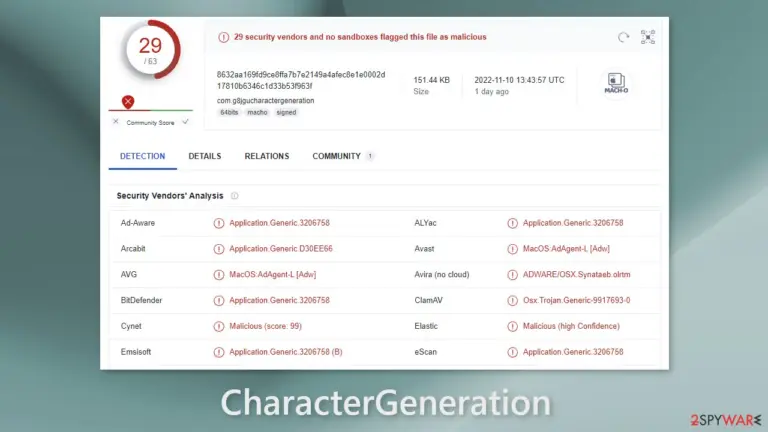Screen dimensions: 768x432
Task: Switch to the DETAILS tab
Action: click(x=205, y=156)
